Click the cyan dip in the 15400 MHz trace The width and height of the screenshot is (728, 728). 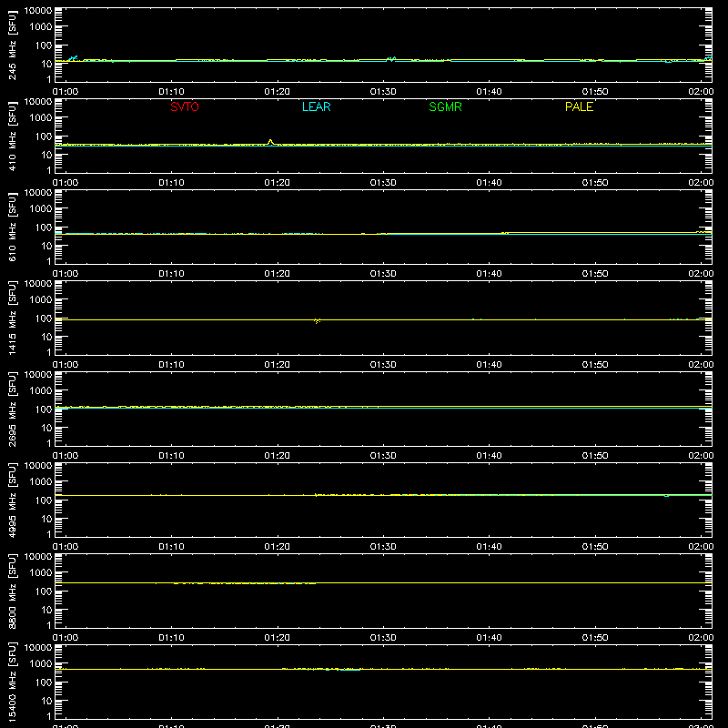tap(349, 670)
